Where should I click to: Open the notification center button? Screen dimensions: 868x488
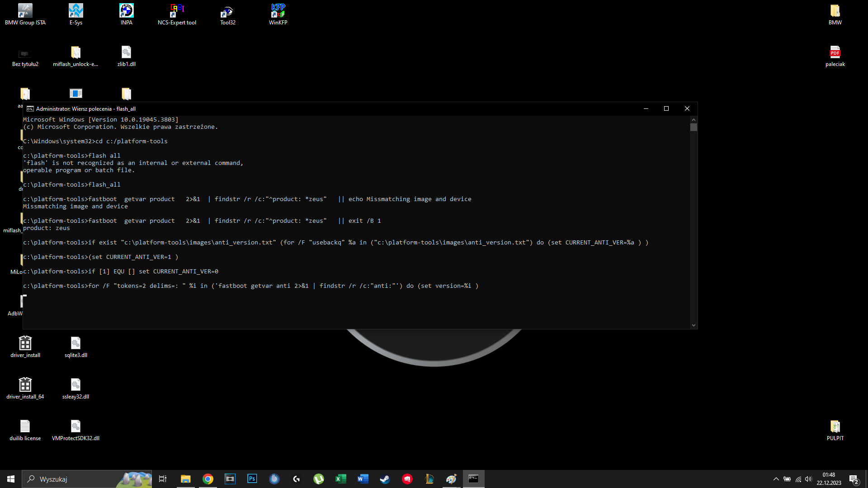point(854,479)
